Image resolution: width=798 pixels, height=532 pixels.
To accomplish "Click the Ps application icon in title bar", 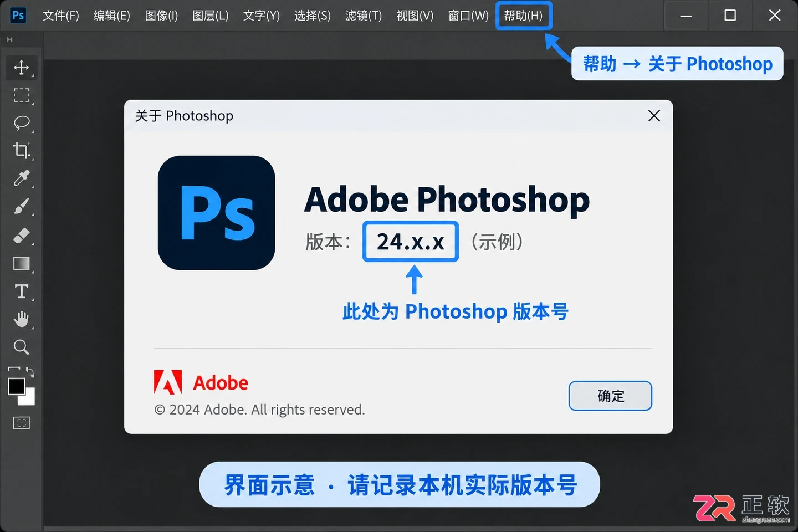I will pyautogui.click(x=18, y=15).
